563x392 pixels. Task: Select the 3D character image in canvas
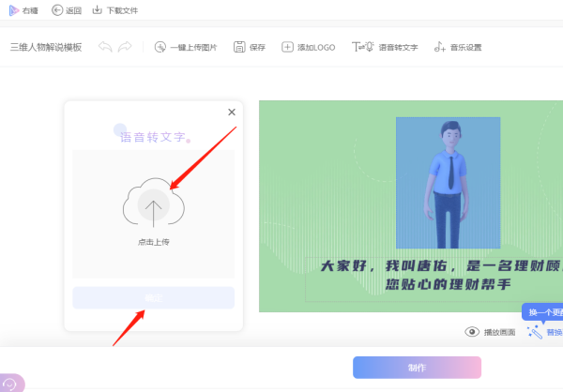click(449, 183)
